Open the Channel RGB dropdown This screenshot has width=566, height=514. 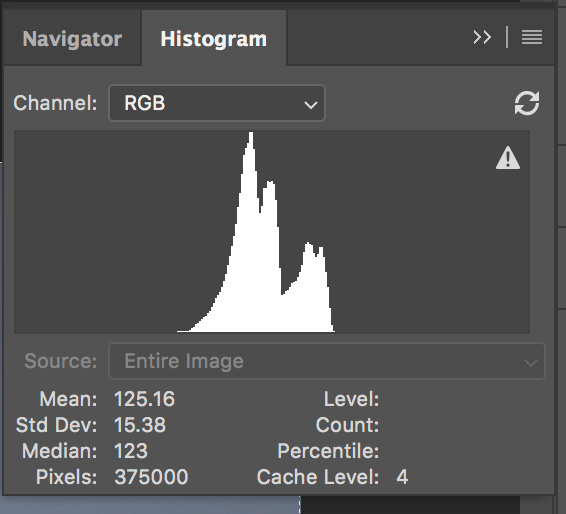click(217, 103)
